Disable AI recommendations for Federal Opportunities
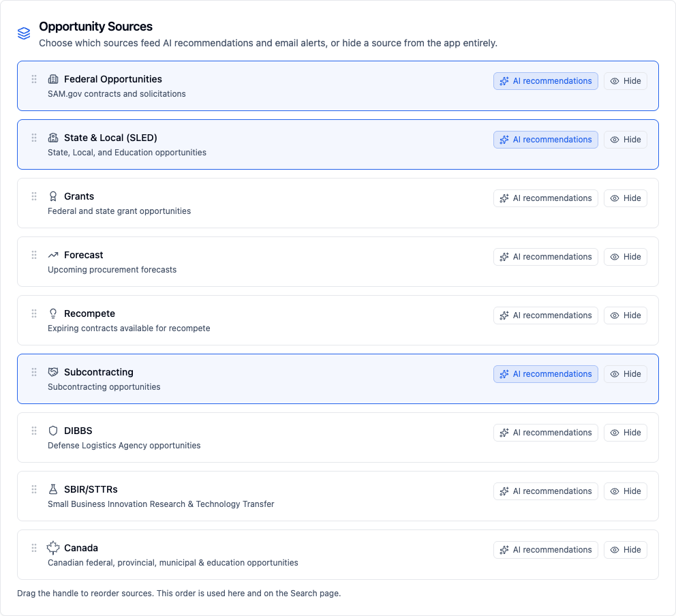This screenshot has width=676, height=616. coord(545,81)
